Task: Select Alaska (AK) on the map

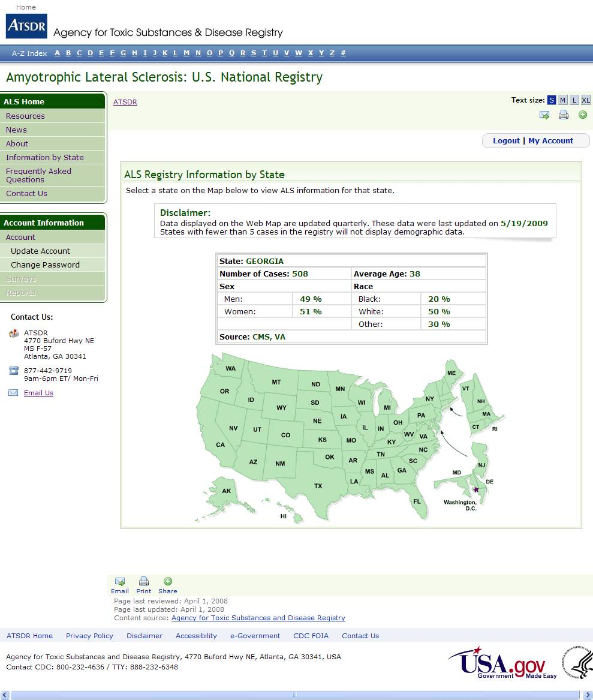Action: pos(227,491)
